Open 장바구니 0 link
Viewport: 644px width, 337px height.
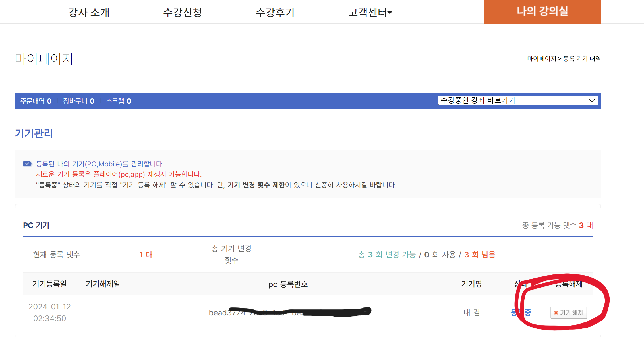pos(78,101)
